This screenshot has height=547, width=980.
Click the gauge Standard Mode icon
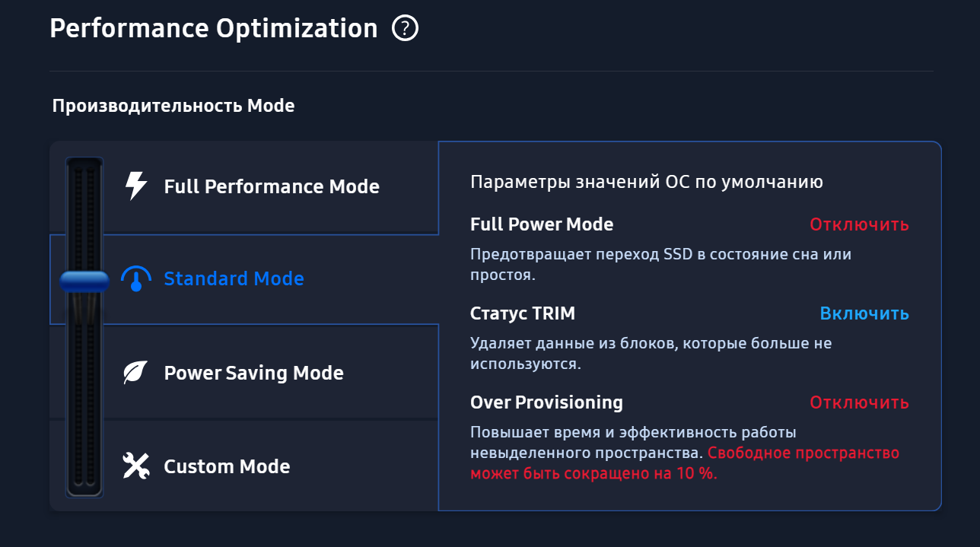pos(136,279)
